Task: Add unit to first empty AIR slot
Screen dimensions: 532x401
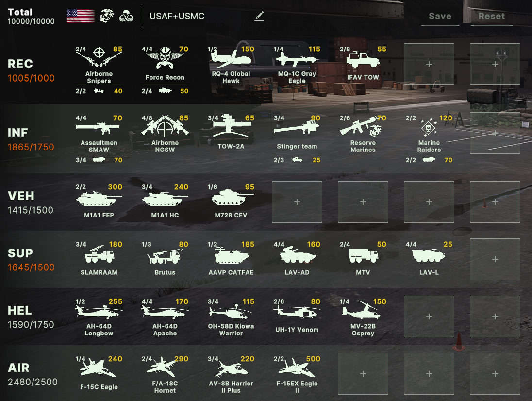Action: (x=363, y=374)
